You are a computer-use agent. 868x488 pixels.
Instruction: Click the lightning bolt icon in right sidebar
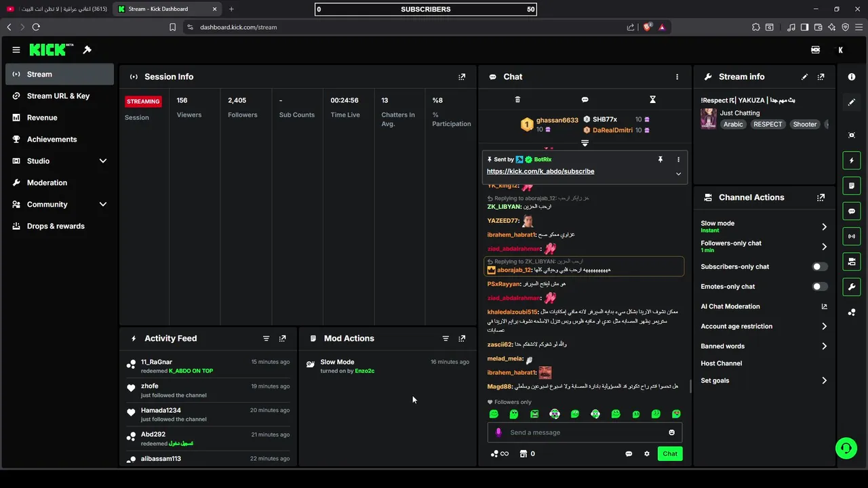852,161
